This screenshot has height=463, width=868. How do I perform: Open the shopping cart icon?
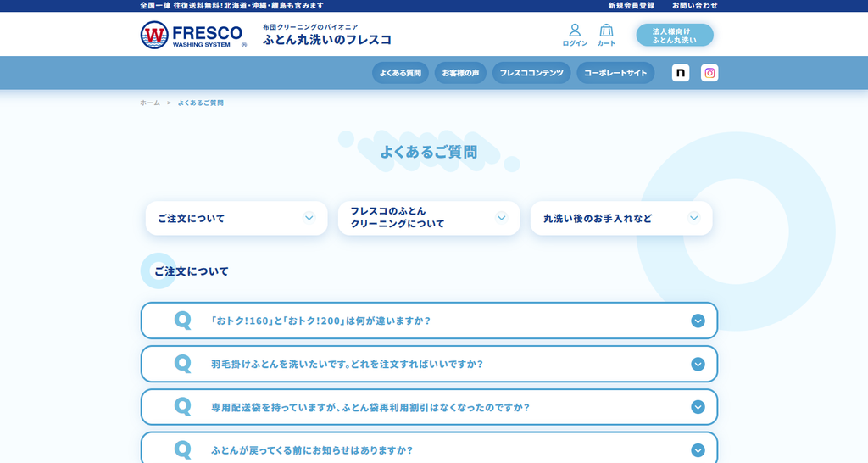(606, 30)
